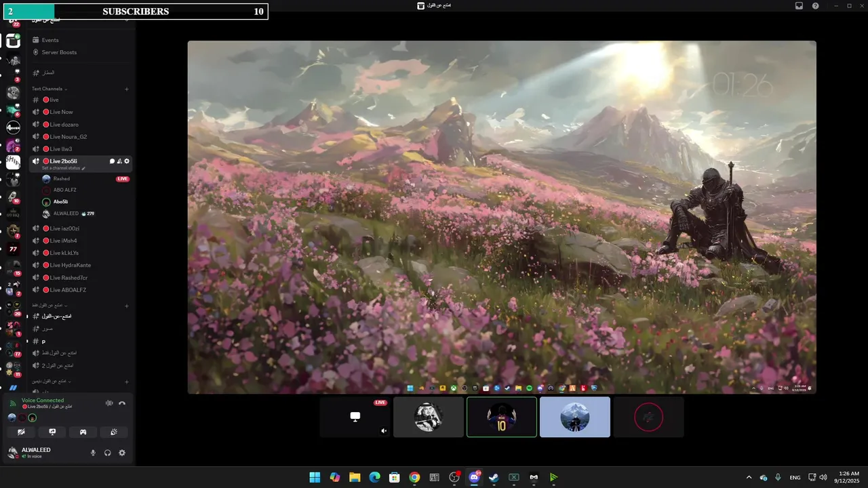Click the Voice Connected status text
The width and height of the screenshot is (868, 488).
pyautogui.click(x=43, y=401)
